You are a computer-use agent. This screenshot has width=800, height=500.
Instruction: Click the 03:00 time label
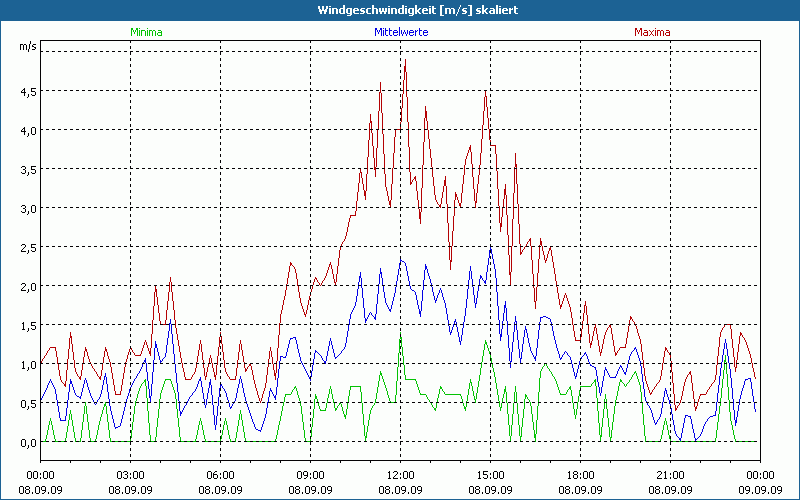pyautogui.click(x=131, y=476)
